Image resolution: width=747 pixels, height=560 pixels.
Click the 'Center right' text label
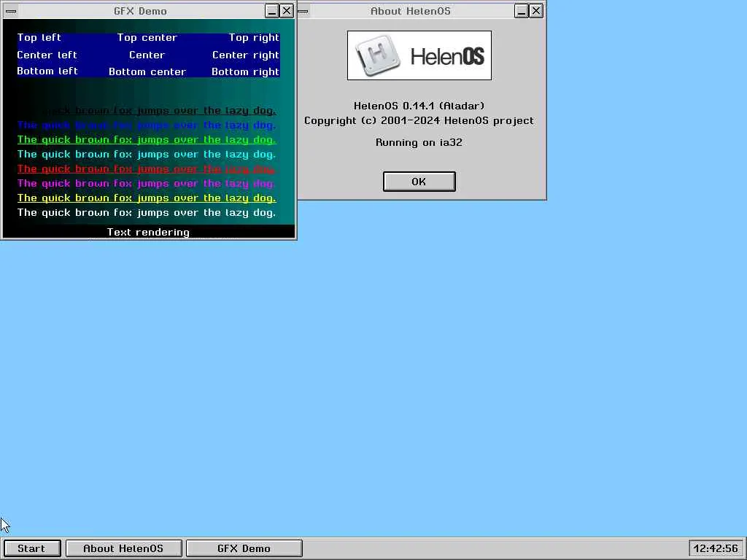246,55
